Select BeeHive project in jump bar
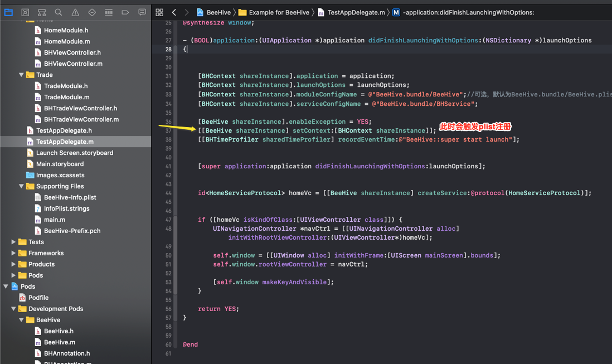 (213, 12)
